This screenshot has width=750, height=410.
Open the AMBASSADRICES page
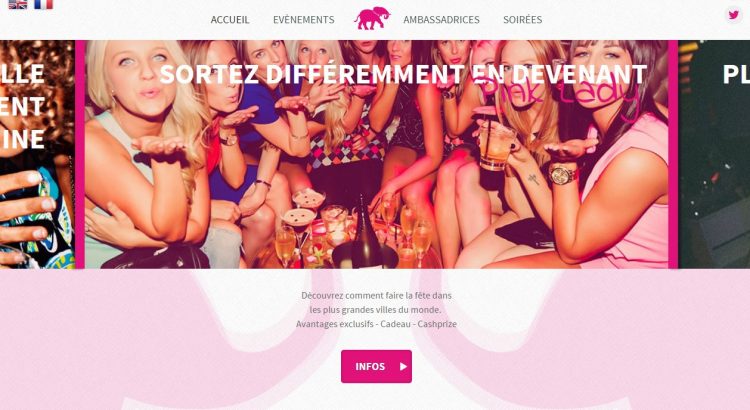coord(441,20)
